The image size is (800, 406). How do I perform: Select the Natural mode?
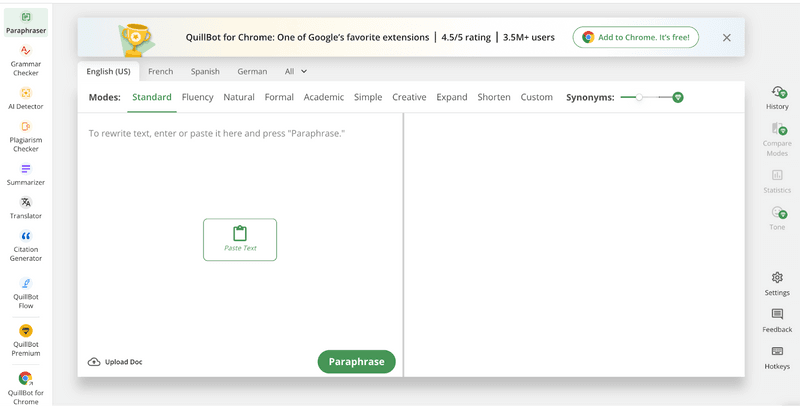(239, 97)
